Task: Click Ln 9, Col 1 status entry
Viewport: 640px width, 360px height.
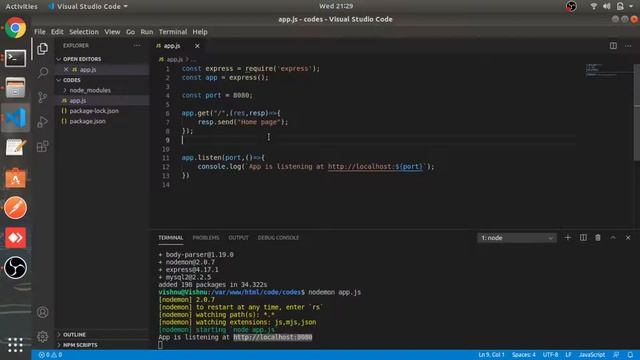Action: (x=491, y=355)
